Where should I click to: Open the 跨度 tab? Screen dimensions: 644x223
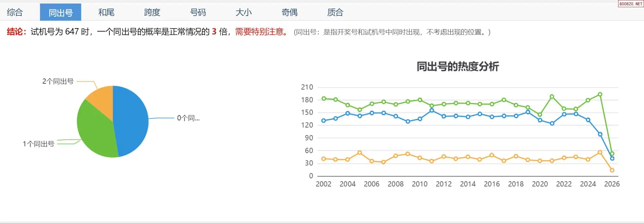152,12
